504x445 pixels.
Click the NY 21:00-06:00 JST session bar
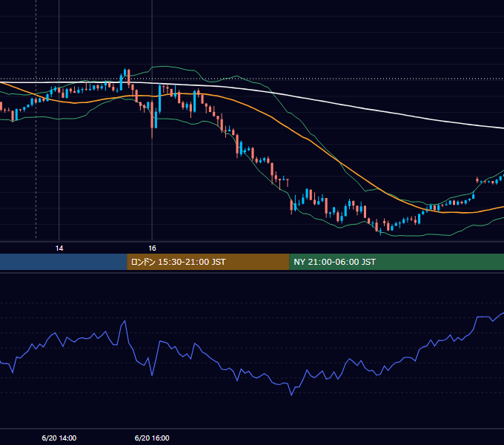[x=397, y=262]
